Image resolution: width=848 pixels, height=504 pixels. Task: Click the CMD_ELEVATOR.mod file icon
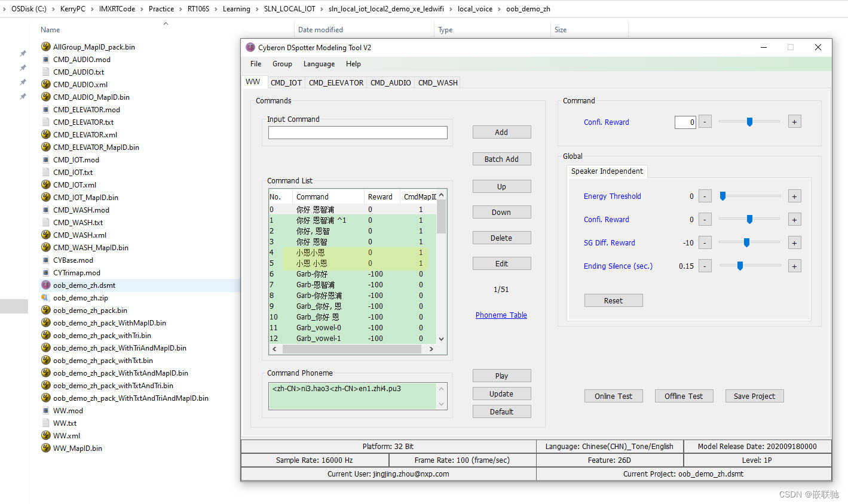coord(45,109)
